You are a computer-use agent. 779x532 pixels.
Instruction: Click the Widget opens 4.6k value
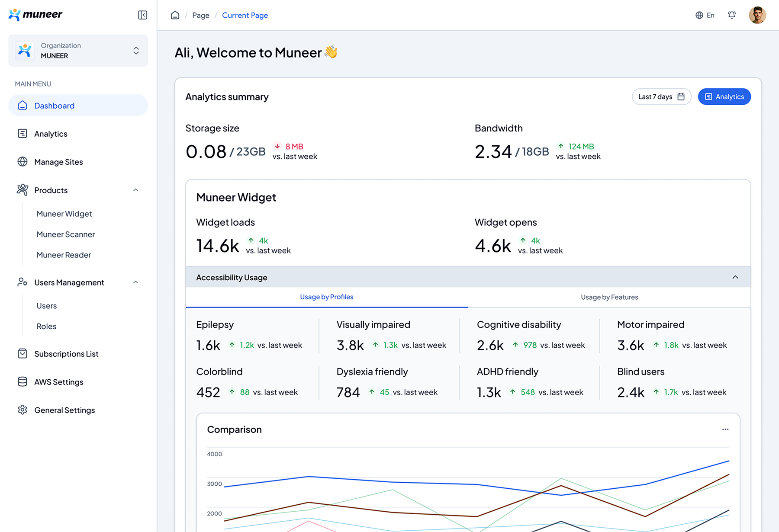point(493,246)
